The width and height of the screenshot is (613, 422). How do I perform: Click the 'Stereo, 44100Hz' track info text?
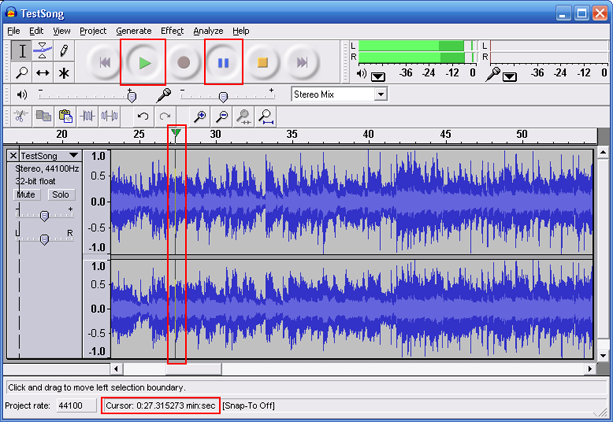point(47,169)
